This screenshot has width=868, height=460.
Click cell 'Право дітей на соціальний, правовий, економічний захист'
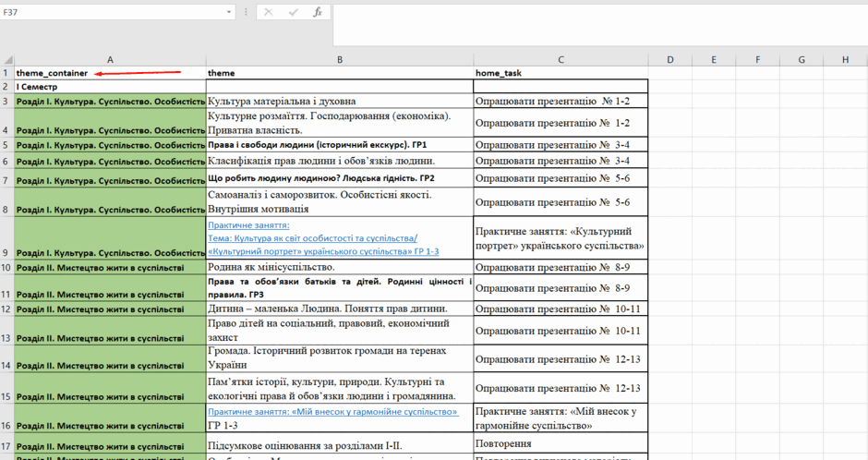(339, 331)
